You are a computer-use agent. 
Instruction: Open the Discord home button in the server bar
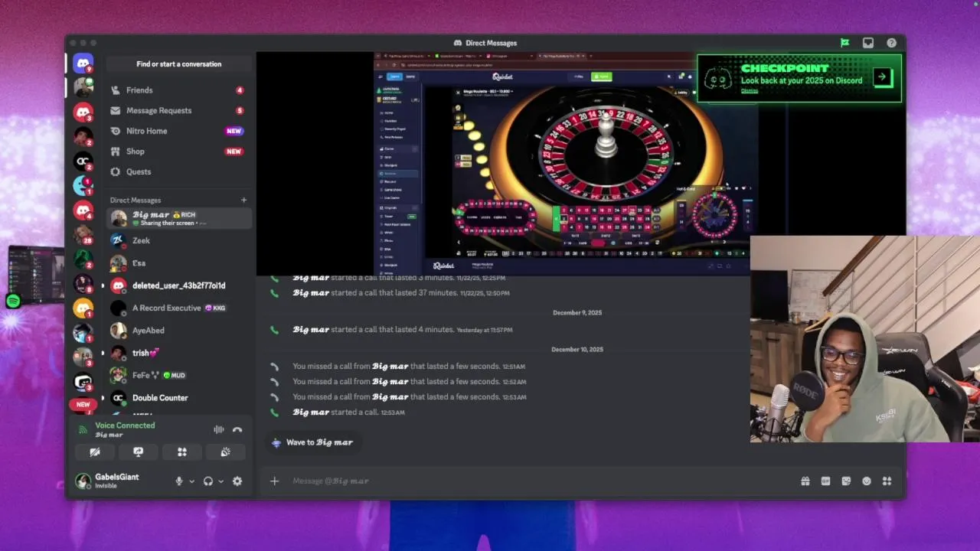coord(83,64)
